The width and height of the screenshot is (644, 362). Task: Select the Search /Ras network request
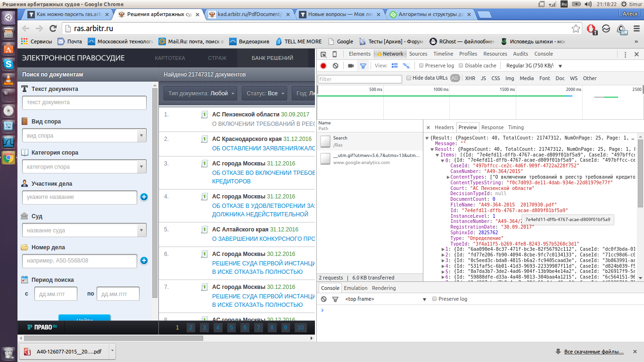(370, 141)
